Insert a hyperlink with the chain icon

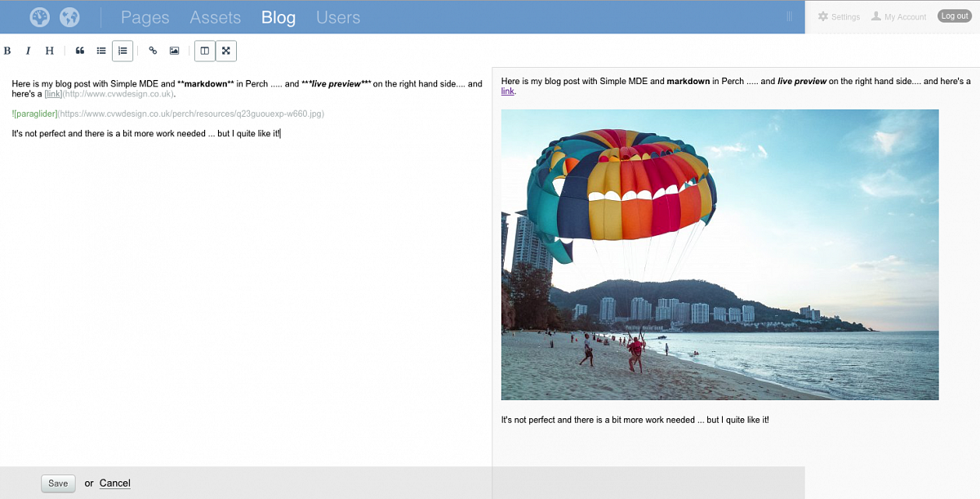pos(153,51)
